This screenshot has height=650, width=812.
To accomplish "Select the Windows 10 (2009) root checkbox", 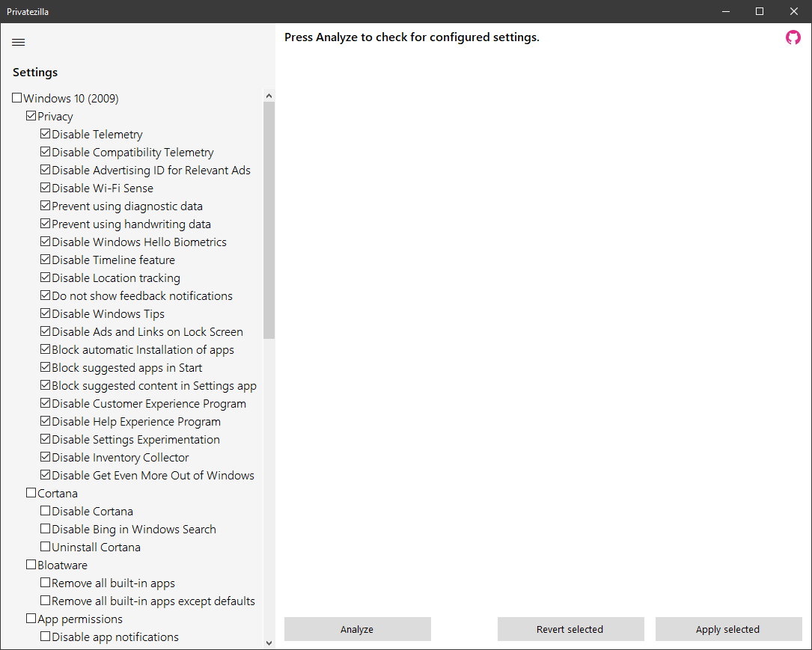I will click(x=17, y=99).
